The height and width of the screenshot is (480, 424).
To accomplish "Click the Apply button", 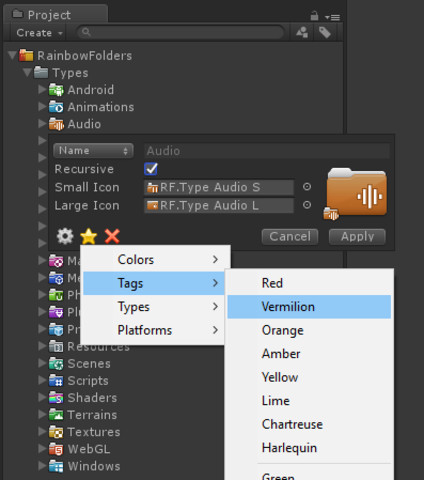I will [357, 237].
